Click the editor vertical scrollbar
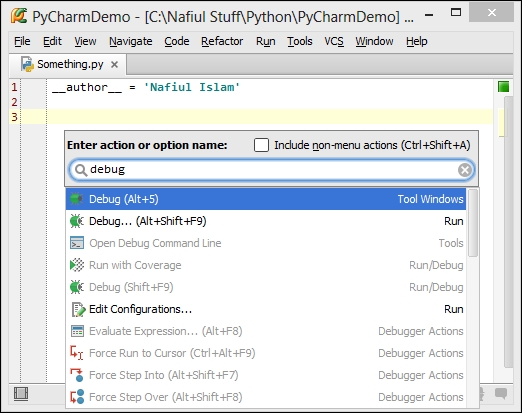 point(509,232)
